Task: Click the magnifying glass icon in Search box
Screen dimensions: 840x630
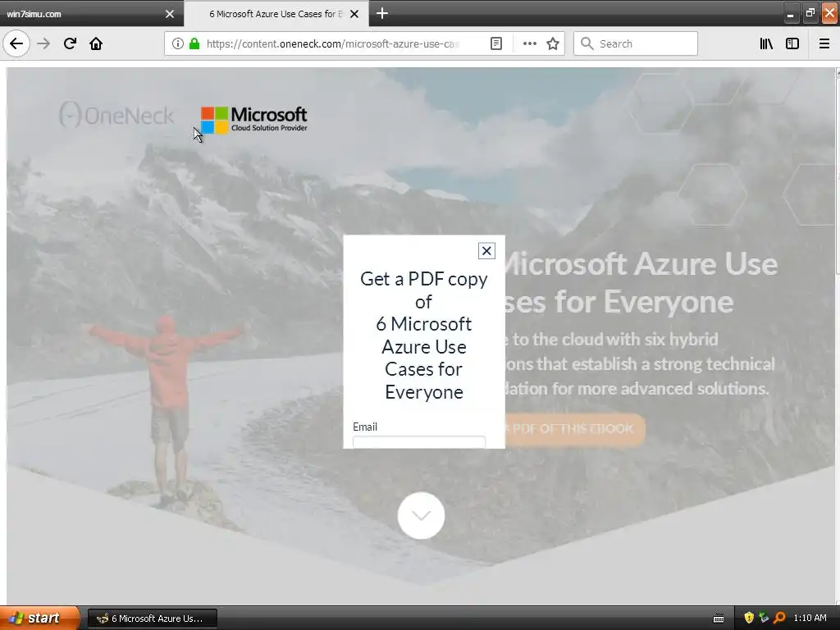Action: pos(587,43)
